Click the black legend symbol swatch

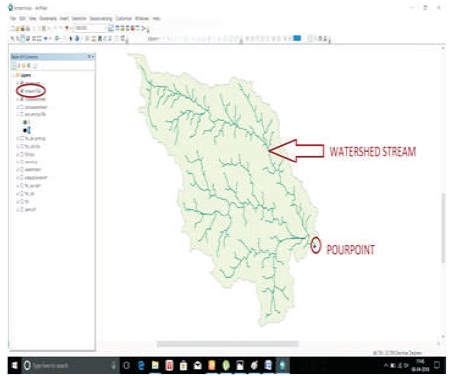(25, 130)
